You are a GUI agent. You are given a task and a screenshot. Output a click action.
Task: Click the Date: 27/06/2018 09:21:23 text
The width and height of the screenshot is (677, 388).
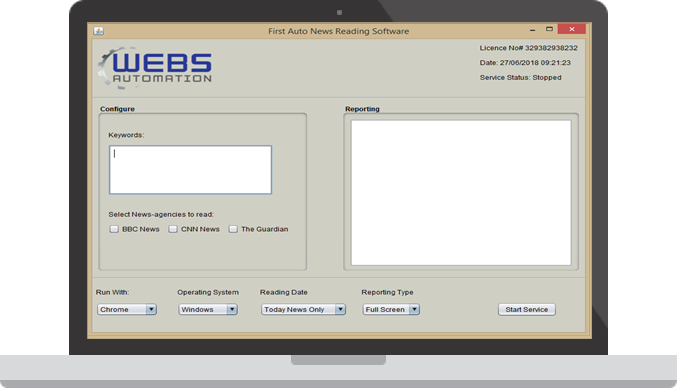tap(525, 63)
